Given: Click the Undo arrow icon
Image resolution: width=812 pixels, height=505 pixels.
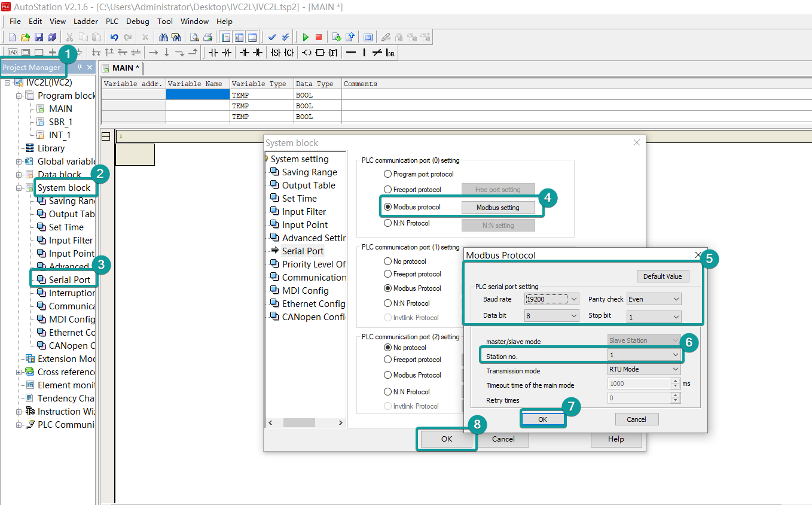Looking at the screenshot, I should (x=114, y=37).
